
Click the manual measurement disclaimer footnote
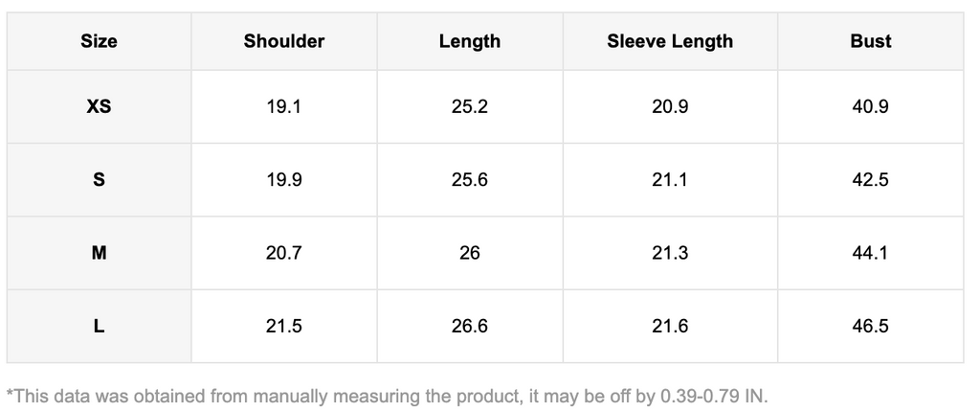click(387, 395)
